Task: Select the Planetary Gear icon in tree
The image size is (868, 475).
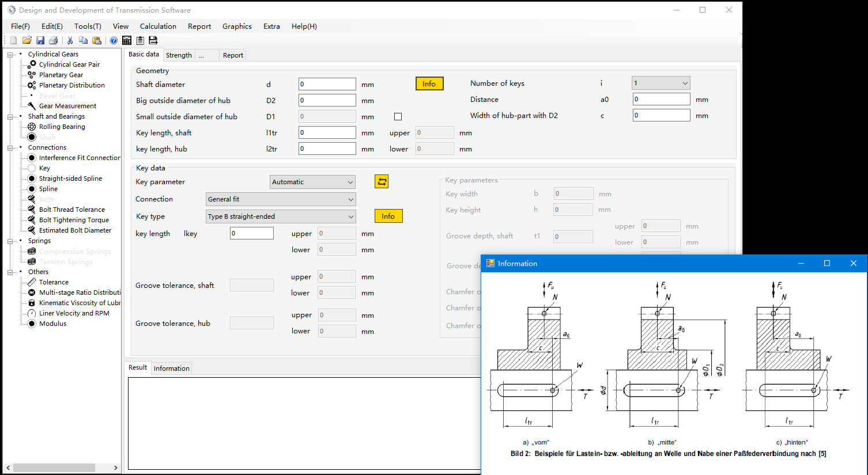Action: coord(32,75)
